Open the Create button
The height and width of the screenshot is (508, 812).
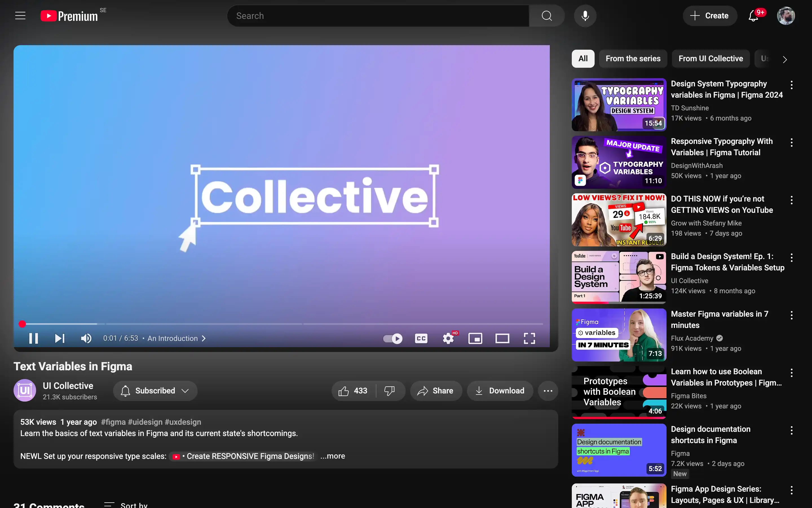[x=710, y=16]
